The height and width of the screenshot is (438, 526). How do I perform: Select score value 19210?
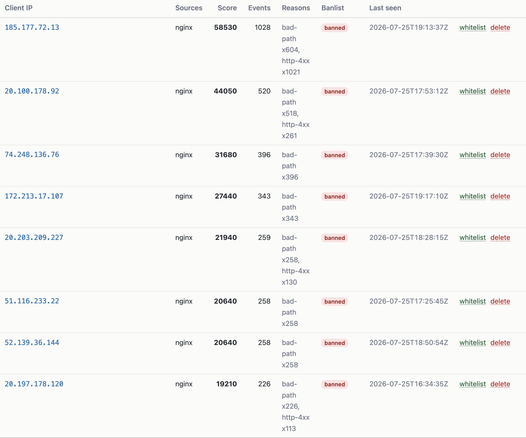pos(226,384)
